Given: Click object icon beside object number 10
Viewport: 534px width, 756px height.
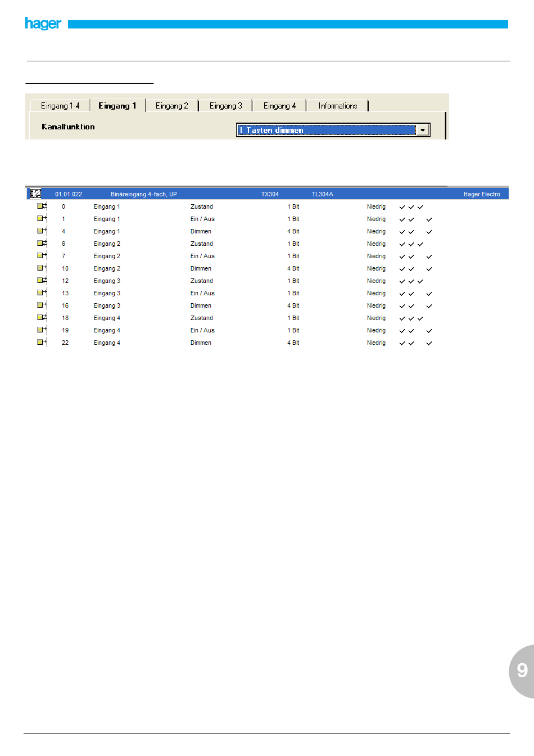Looking at the screenshot, I should 42,268.
